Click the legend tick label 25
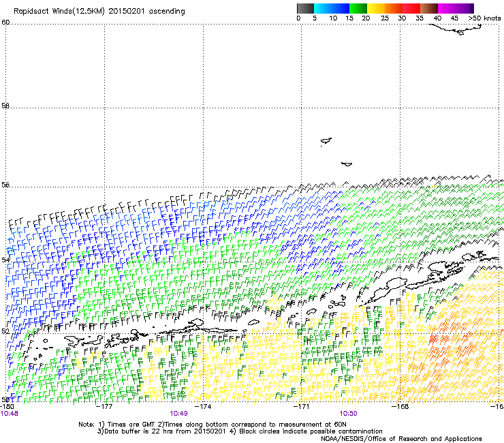This screenshot has height=443, width=504. (x=385, y=18)
